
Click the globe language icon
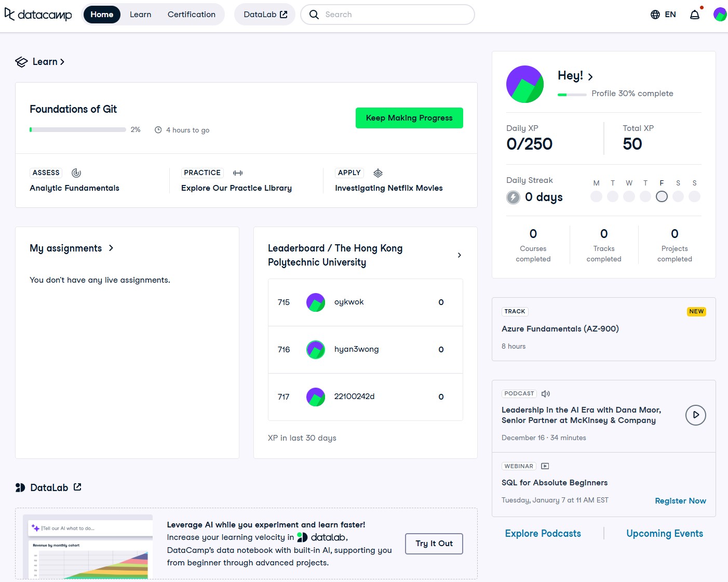(x=655, y=15)
